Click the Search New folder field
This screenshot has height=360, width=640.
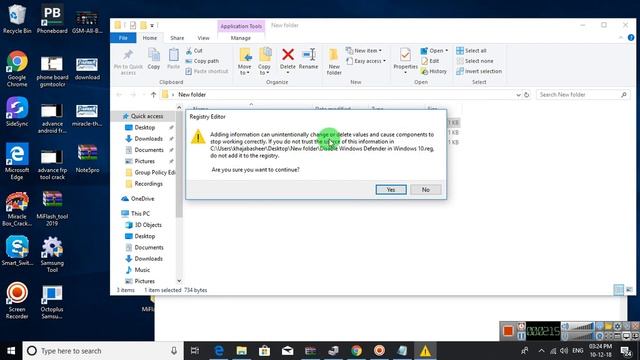click(582, 95)
